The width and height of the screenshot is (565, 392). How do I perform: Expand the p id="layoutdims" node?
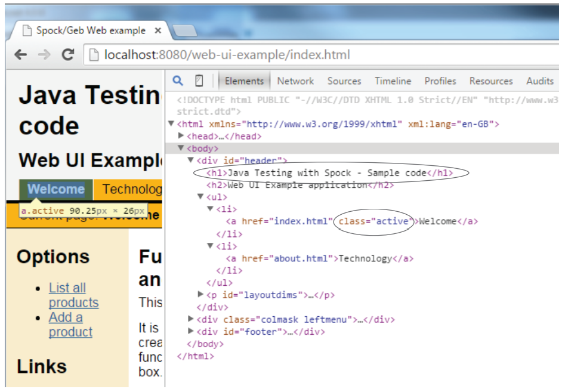[x=200, y=295]
